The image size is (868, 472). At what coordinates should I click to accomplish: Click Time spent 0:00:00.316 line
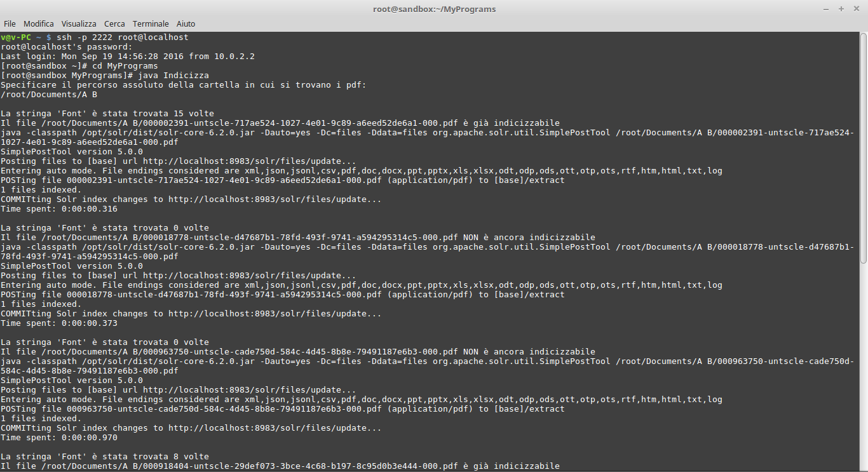tap(59, 209)
